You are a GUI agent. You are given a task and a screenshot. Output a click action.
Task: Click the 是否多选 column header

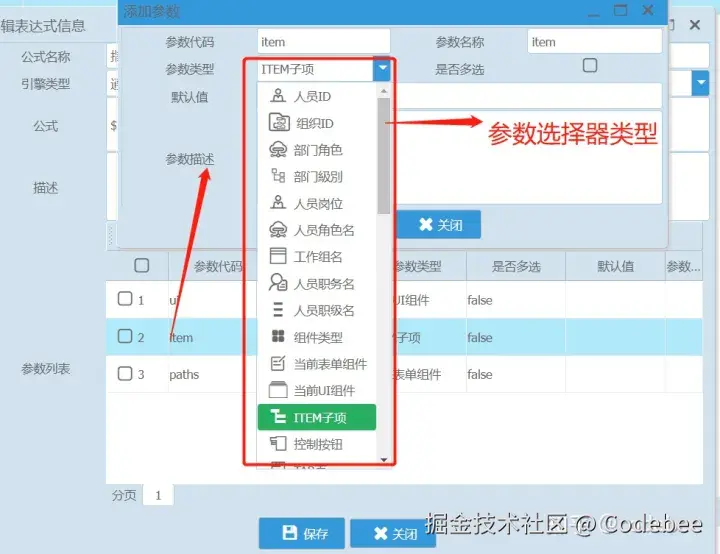click(x=516, y=266)
